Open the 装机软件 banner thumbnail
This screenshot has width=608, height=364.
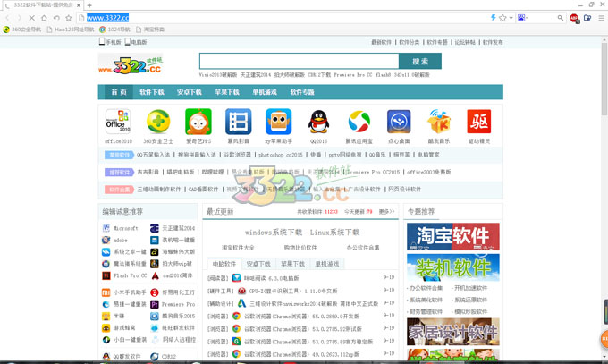[x=453, y=267]
